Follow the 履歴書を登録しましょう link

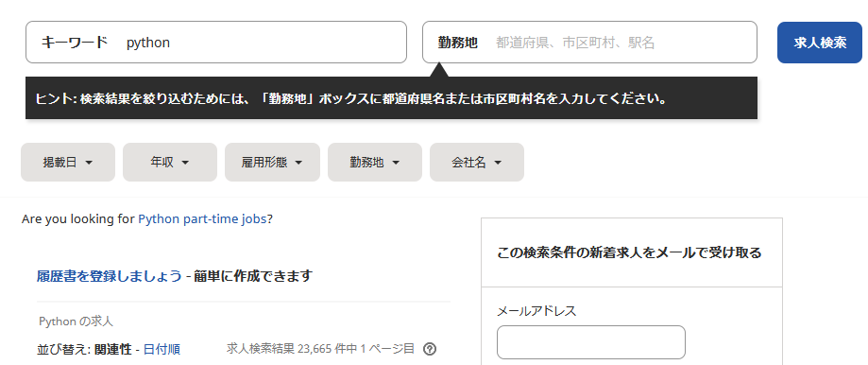pos(109,276)
